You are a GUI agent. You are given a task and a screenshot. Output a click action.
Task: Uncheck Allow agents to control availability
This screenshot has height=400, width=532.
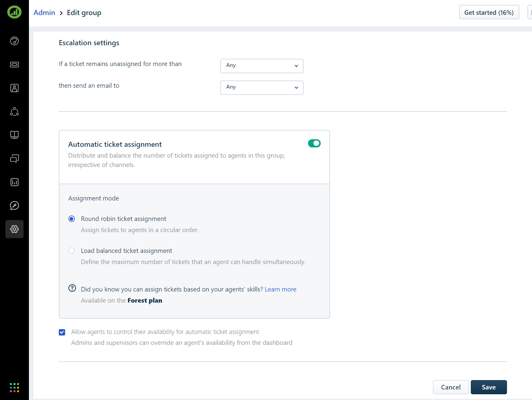[62, 332]
